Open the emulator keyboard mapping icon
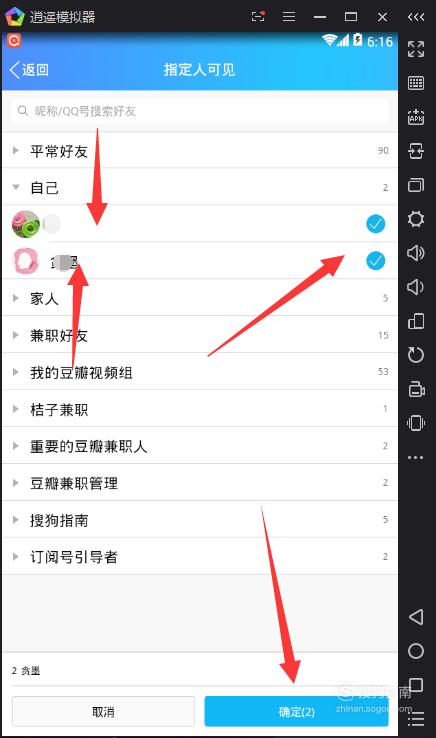Screen dimensions: 436x738 416,83
